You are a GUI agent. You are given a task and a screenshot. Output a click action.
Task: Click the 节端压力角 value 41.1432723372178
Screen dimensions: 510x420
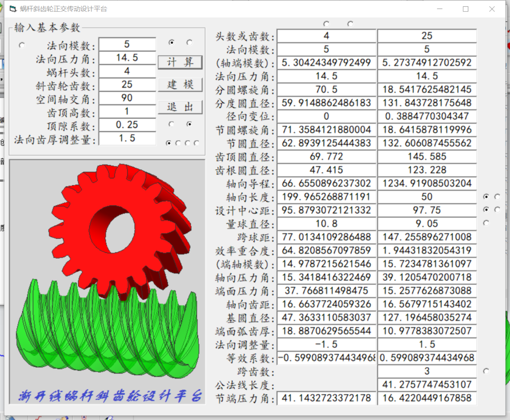(x=326, y=398)
